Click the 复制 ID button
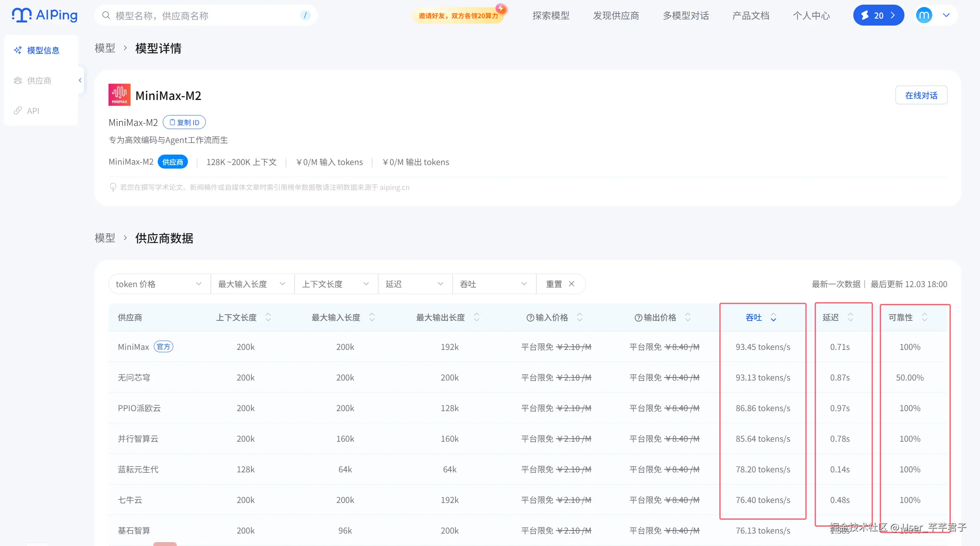Viewport: 980px width, 546px height. coord(184,122)
